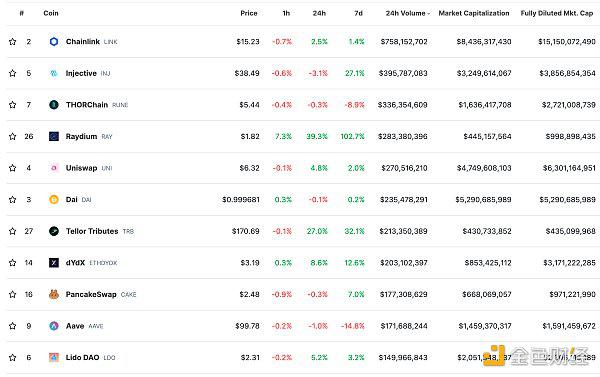
Task: Click the dYdX logo icon
Action: 54,263
